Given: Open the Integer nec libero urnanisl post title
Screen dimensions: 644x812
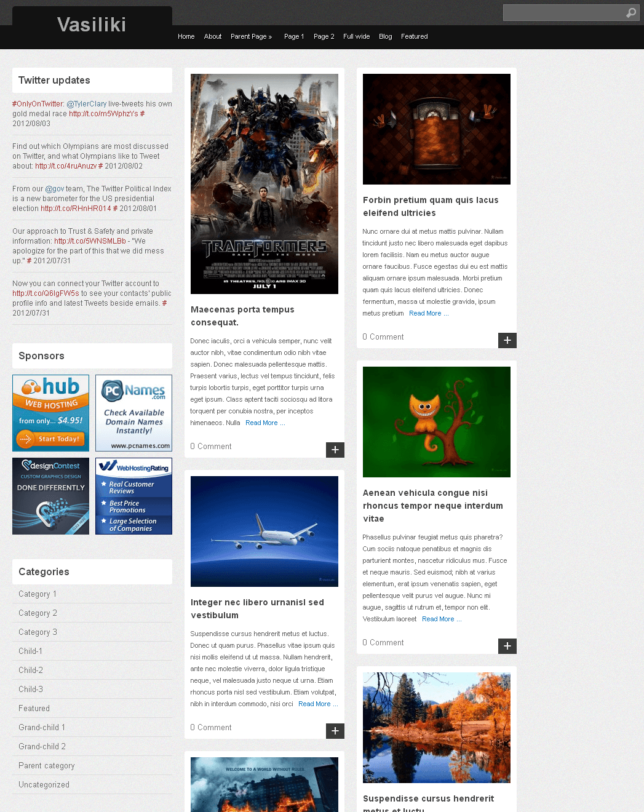Looking at the screenshot, I should (x=257, y=609).
